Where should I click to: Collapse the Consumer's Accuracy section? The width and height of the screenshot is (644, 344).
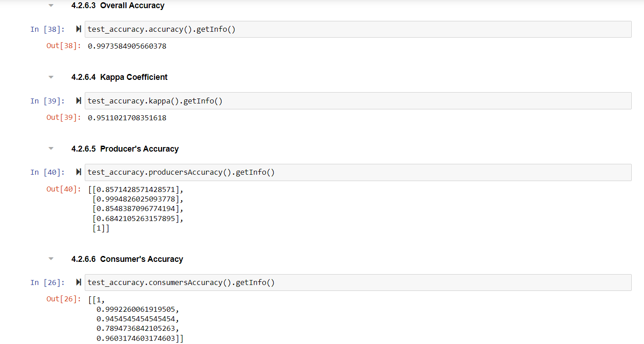coord(51,259)
